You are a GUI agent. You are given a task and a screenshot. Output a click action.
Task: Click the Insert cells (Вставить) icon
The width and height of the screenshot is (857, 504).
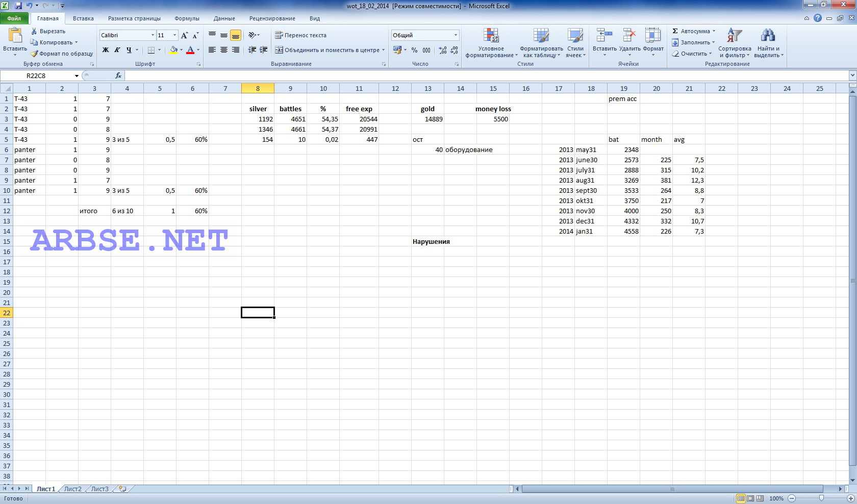click(x=604, y=36)
